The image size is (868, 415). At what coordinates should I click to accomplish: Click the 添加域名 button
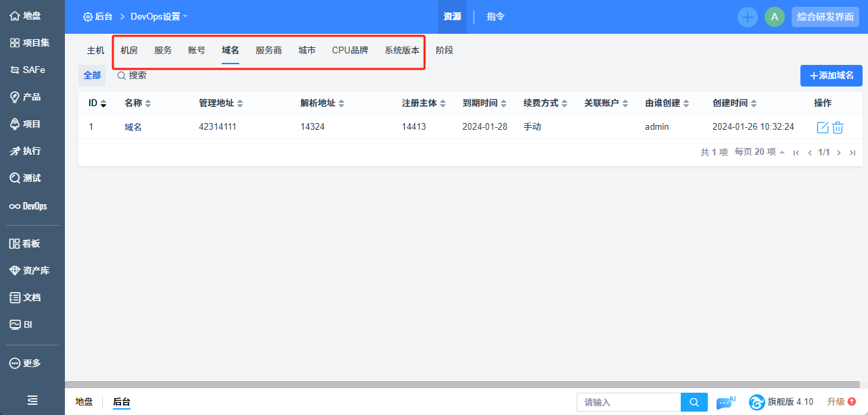831,76
